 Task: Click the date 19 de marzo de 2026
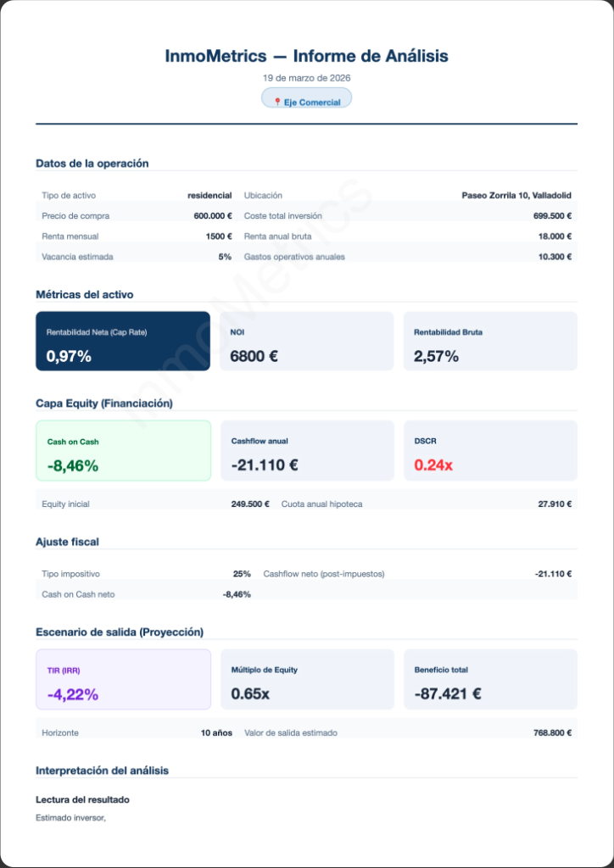point(306,78)
